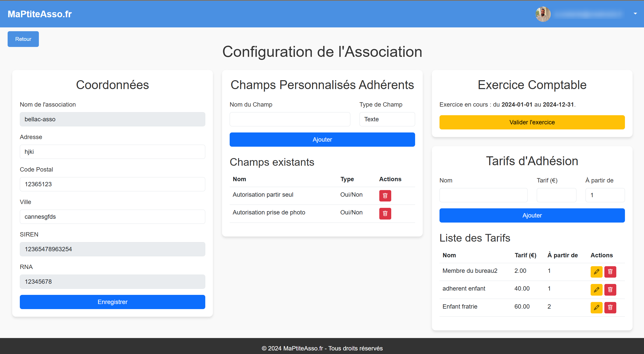This screenshot has width=644, height=354.
Task: Focus the Tarif (€) input
Action: point(556,195)
